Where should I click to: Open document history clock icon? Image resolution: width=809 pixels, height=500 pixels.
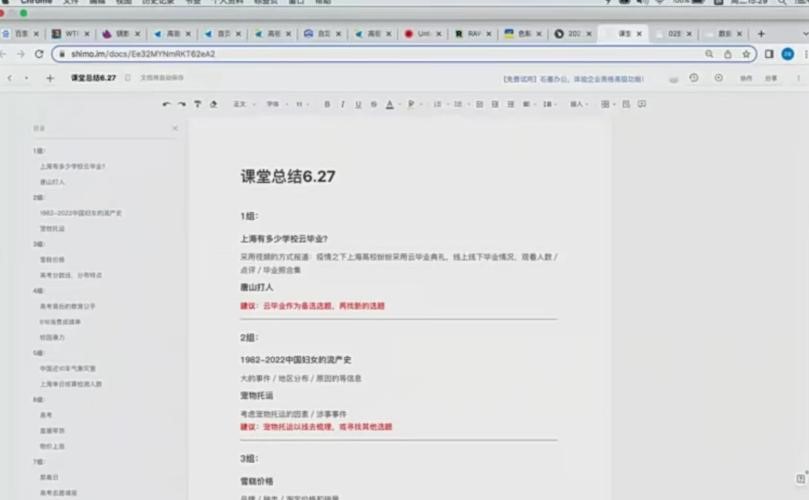(694, 78)
